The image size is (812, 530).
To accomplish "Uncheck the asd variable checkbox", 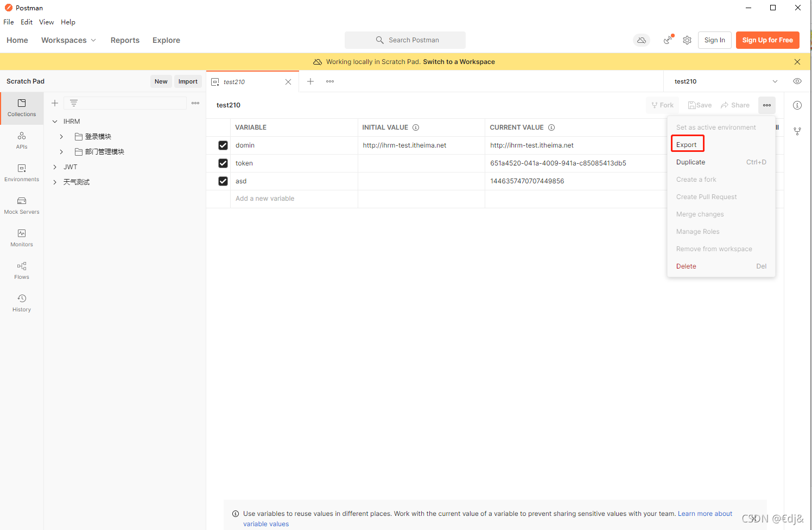I will point(223,181).
